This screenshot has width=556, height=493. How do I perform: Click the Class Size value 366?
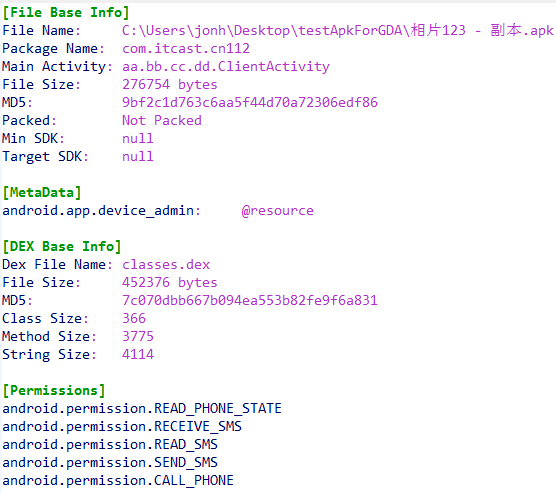pyautogui.click(x=134, y=318)
